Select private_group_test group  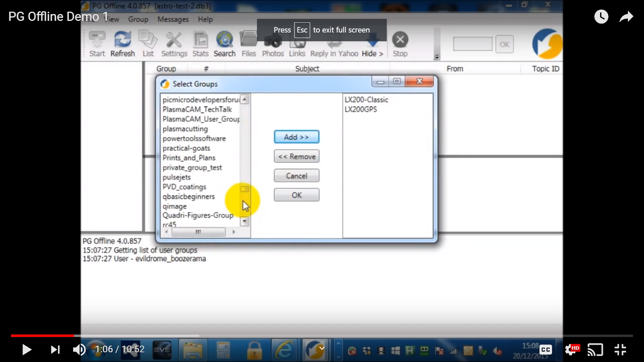pyautogui.click(x=192, y=167)
